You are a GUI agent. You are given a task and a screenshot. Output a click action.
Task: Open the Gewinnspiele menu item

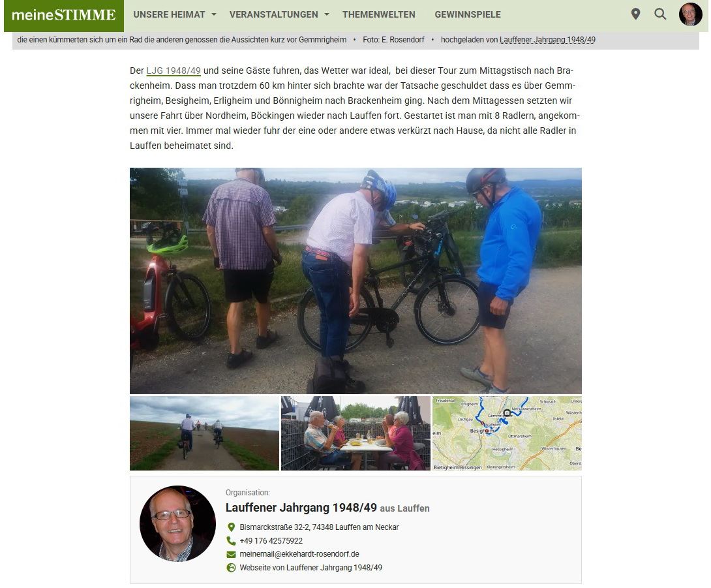coord(468,14)
